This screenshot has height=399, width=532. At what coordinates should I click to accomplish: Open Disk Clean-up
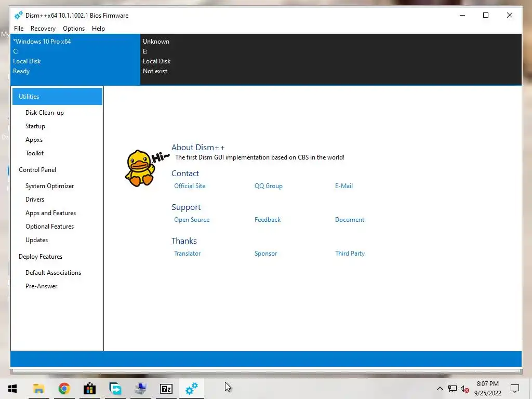tap(45, 113)
